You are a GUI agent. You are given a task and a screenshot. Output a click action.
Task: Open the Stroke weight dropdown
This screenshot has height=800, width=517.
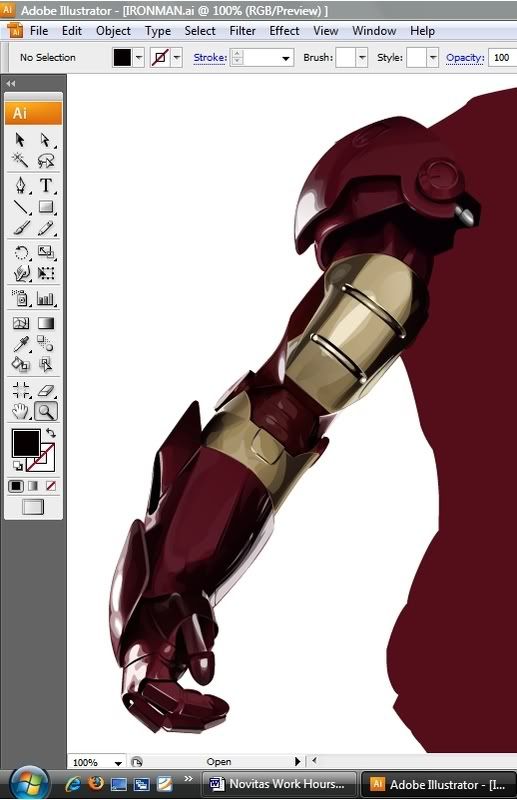coord(286,58)
